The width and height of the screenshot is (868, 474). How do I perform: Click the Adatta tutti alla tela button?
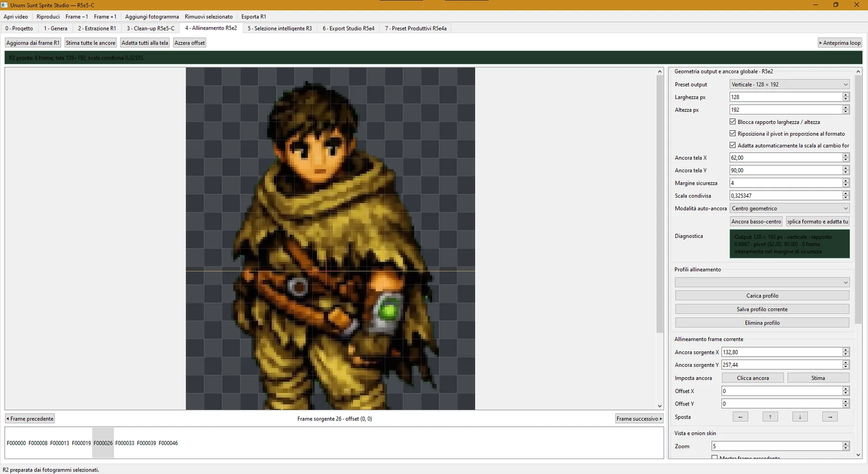pos(145,43)
